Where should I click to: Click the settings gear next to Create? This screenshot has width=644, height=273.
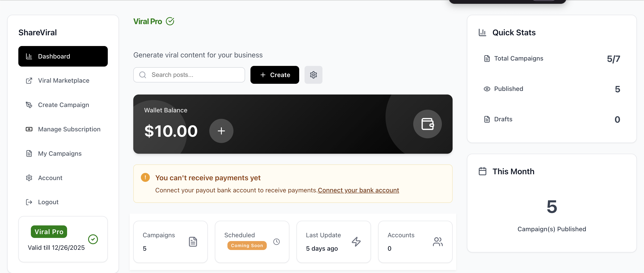(x=313, y=75)
